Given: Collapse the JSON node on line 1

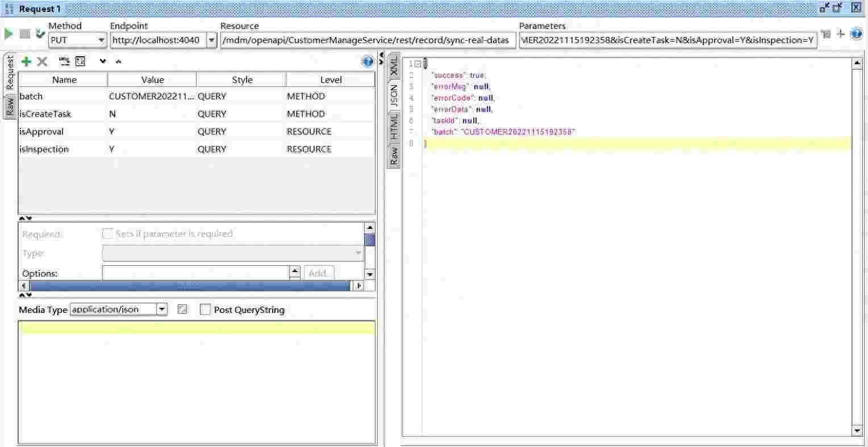Looking at the screenshot, I should tap(418, 64).
